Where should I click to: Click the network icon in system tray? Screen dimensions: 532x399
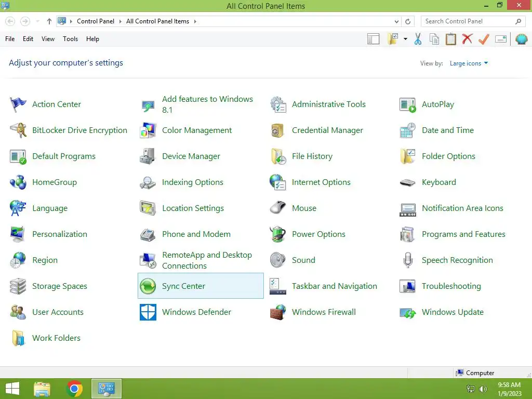(x=471, y=389)
